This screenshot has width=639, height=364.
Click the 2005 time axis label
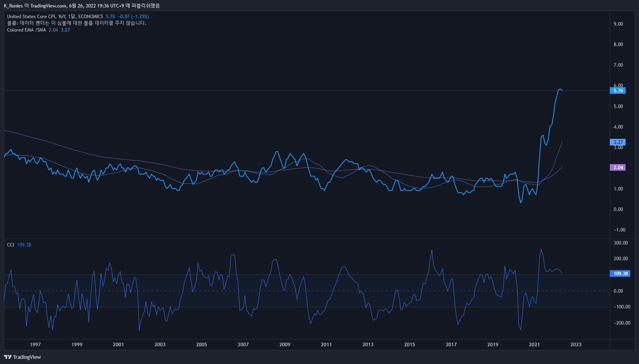[x=202, y=345]
